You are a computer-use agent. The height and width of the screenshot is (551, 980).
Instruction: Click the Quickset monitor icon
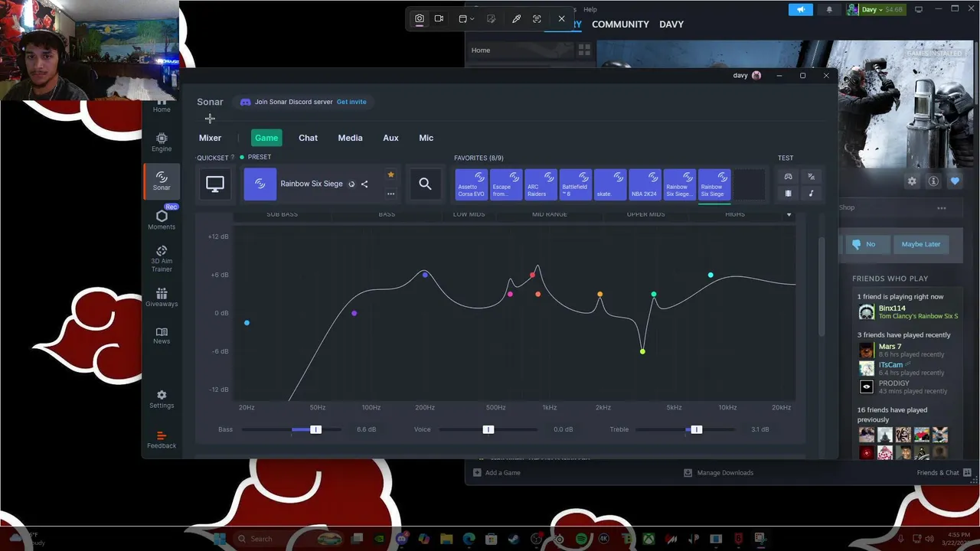pos(215,184)
